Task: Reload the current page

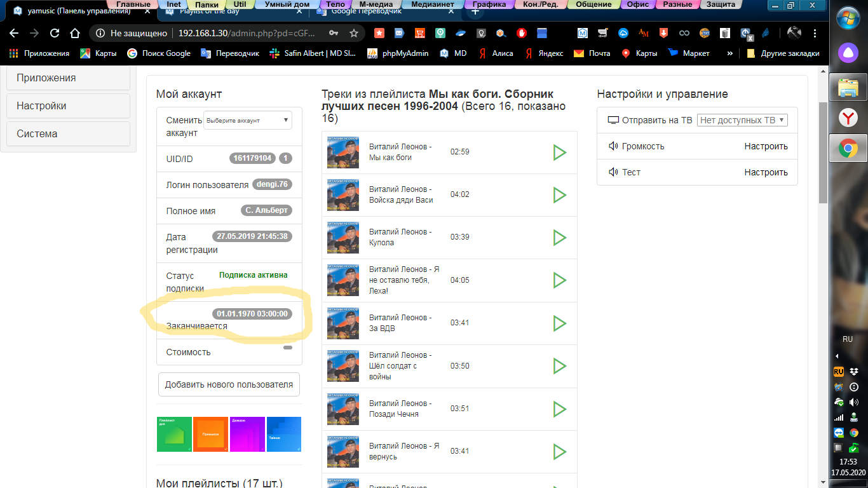Action: click(55, 33)
